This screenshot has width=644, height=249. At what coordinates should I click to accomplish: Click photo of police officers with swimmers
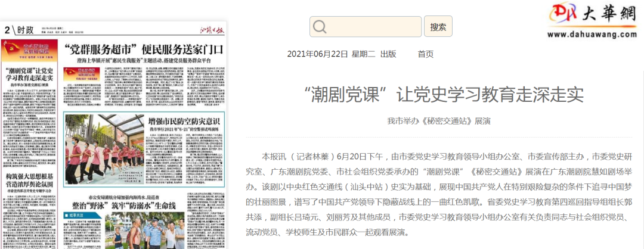(x=143, y=231)
